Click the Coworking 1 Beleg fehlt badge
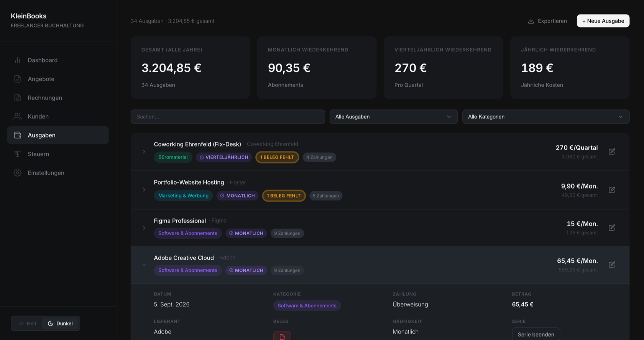This screenshot has width=644, height=340. (x=277, y=157)
